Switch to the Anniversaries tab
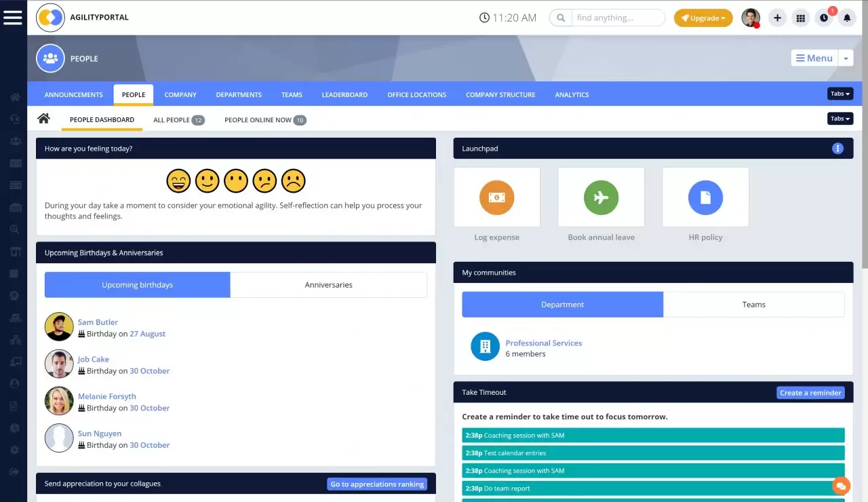The width and height of the screenshot is (868, 502). tap(328, 285)
